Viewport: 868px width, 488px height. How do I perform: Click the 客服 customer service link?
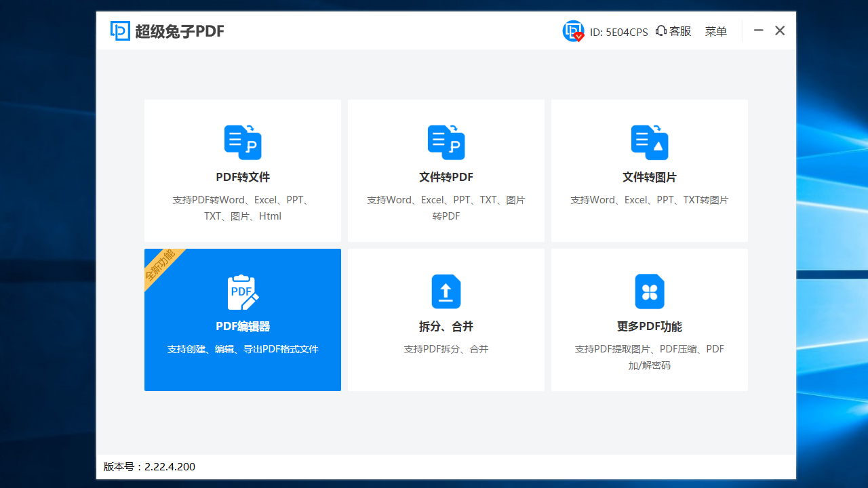(678, 31)
